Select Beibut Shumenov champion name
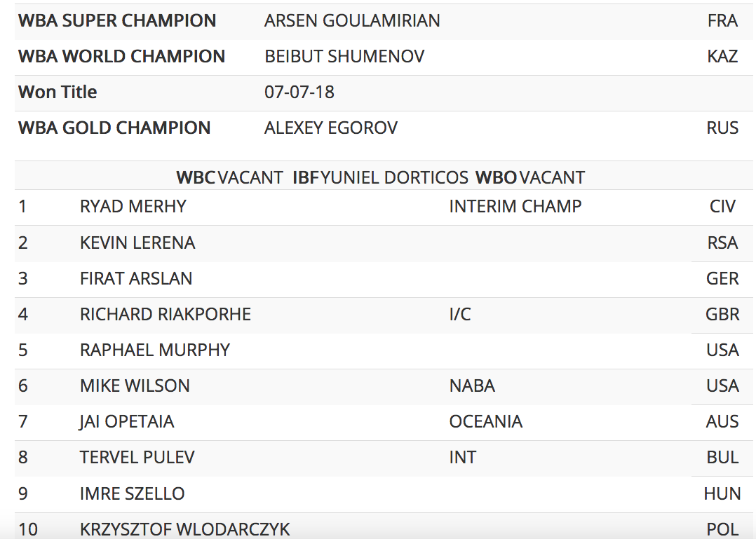This screenshot has height=539, width=756. 344,57
